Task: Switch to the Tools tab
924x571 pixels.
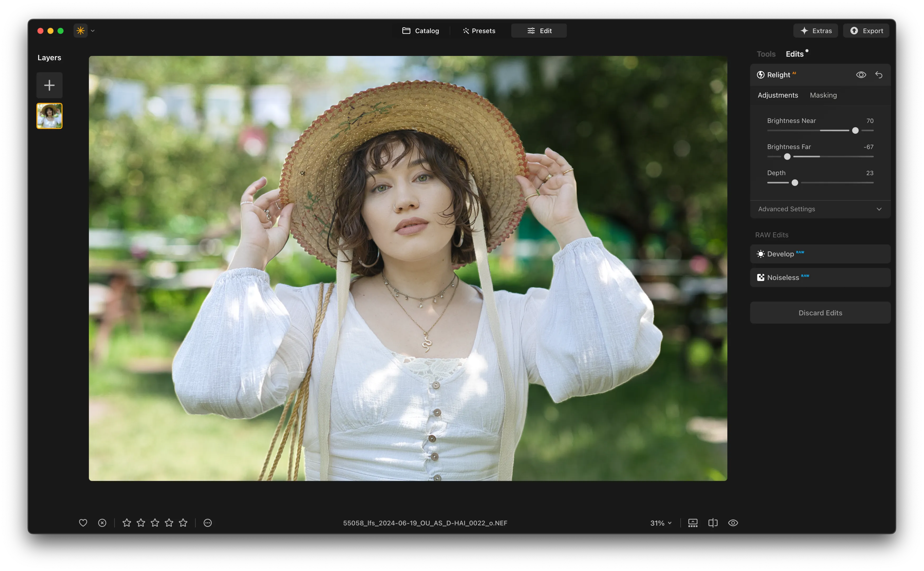Action: point(766,54)
